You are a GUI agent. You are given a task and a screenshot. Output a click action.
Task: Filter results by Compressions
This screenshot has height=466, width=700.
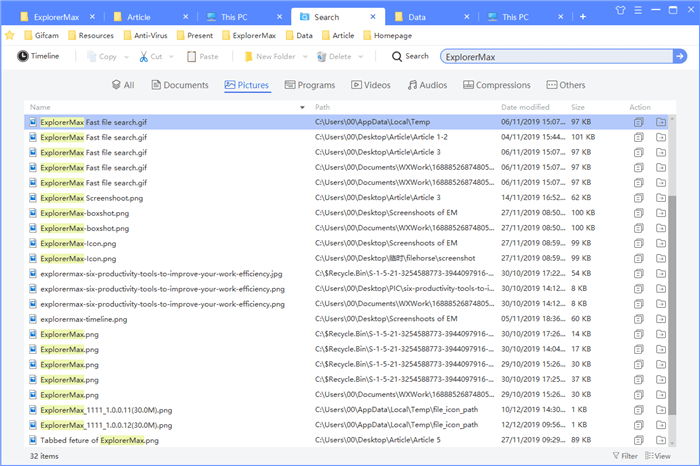(497, 85)
